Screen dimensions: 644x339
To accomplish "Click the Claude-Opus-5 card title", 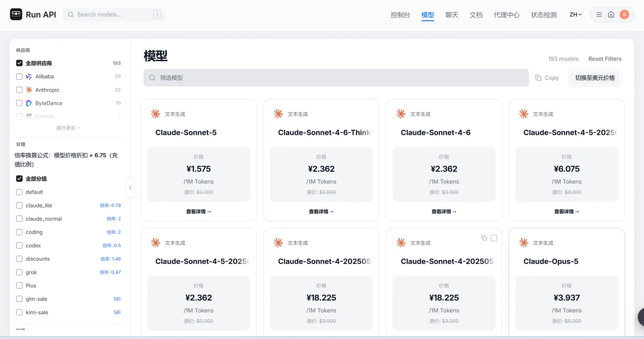I will [x=551, y=261].
